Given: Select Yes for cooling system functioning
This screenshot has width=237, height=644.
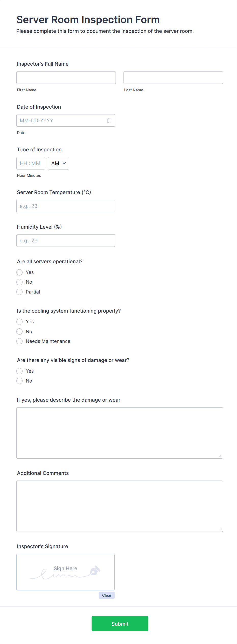Looking at the screenshot, I should point(20,322).
